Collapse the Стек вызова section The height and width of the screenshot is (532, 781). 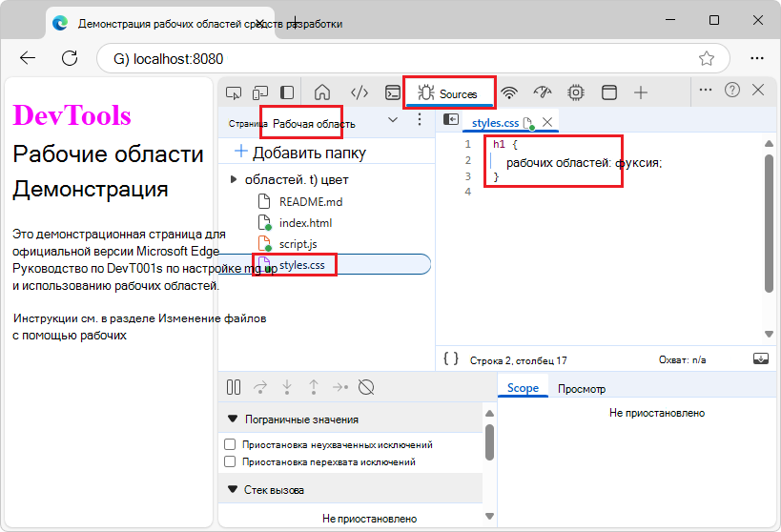pyautogui.click(x=233, y=489)
